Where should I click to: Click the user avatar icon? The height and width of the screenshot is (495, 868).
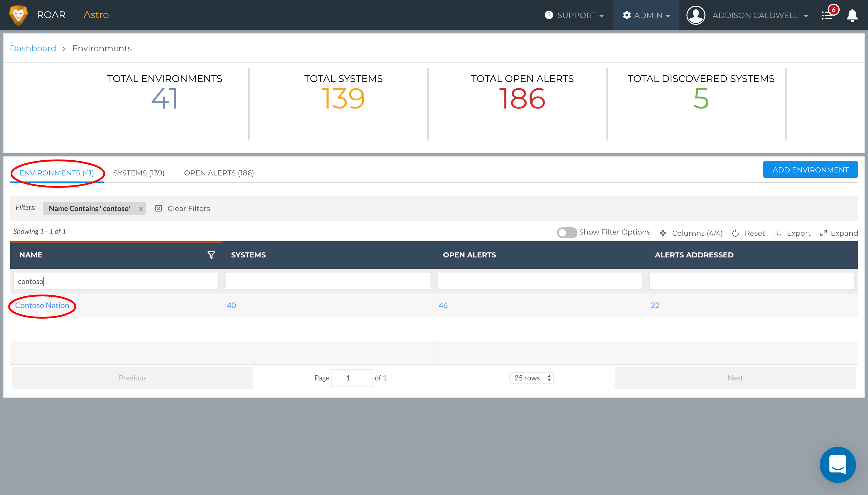(x=696, y=15)
